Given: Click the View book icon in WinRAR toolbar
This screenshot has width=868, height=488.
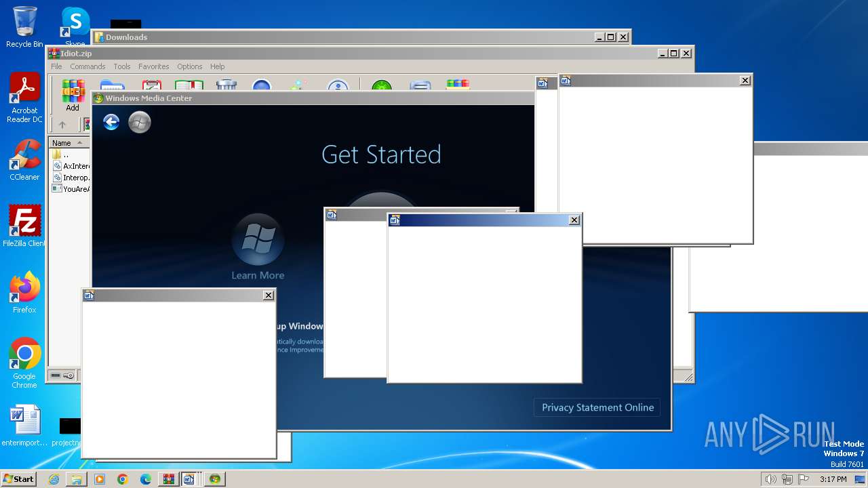Looking at the screenshot, I should click(189, 85).
